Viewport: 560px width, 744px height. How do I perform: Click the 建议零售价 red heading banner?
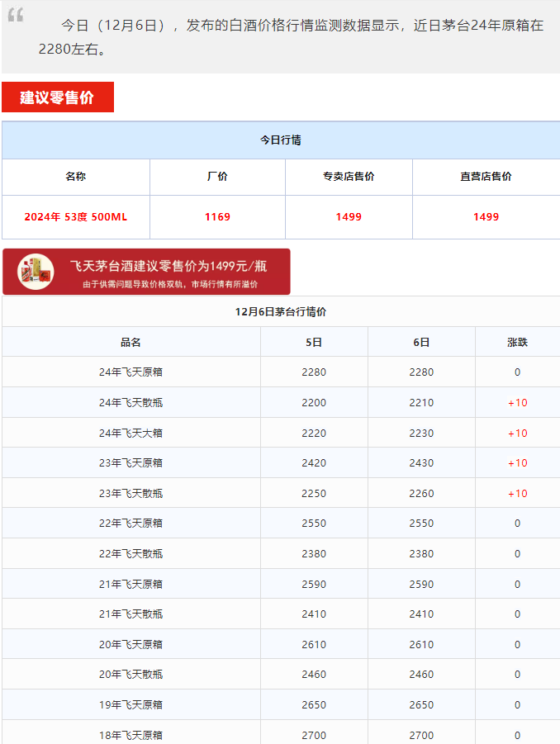(58, 97)
